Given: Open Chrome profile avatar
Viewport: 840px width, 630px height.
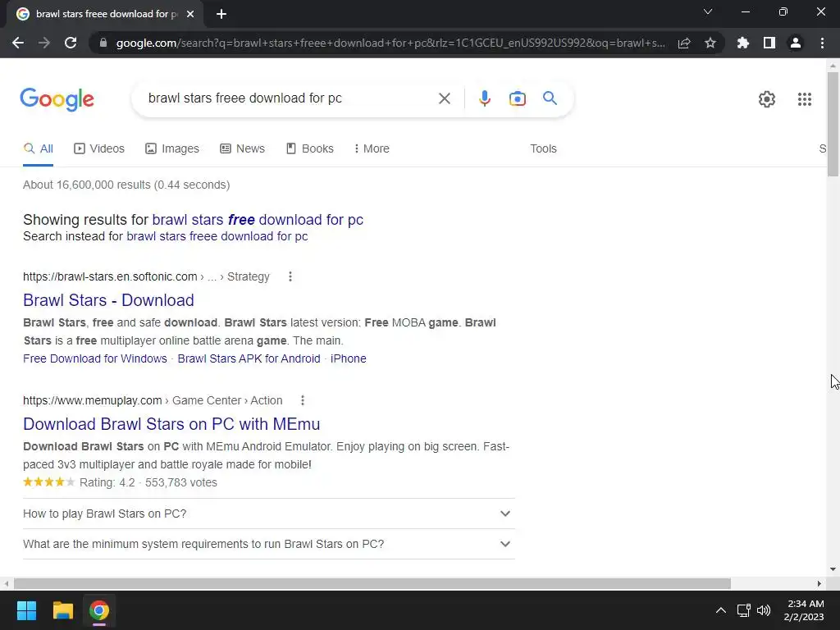Looking at the screenshot, I should (796, 43).
